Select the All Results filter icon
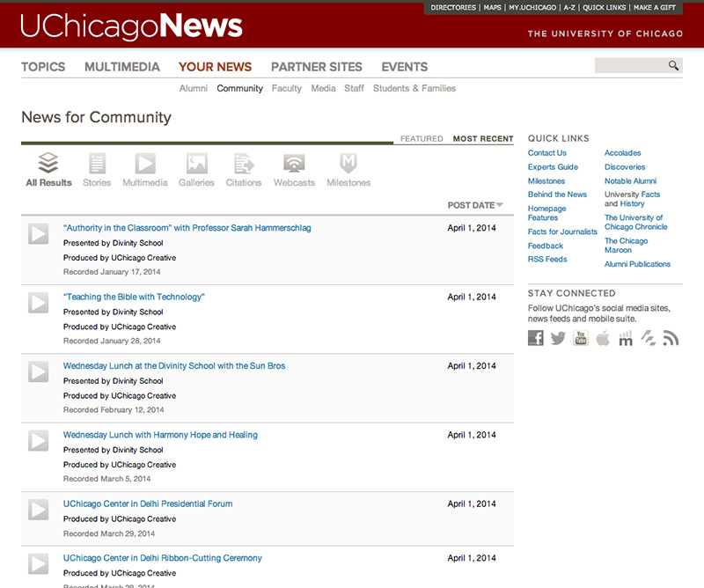Screen dimensions: 704x588 pyautogui.click(x=48, y=163)
